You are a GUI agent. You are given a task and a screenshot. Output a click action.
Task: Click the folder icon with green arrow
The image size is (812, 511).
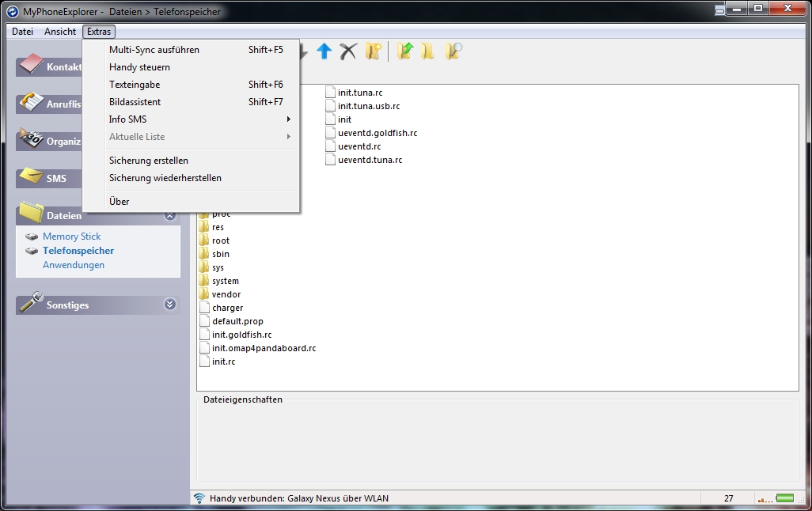(x=405, y=51)
